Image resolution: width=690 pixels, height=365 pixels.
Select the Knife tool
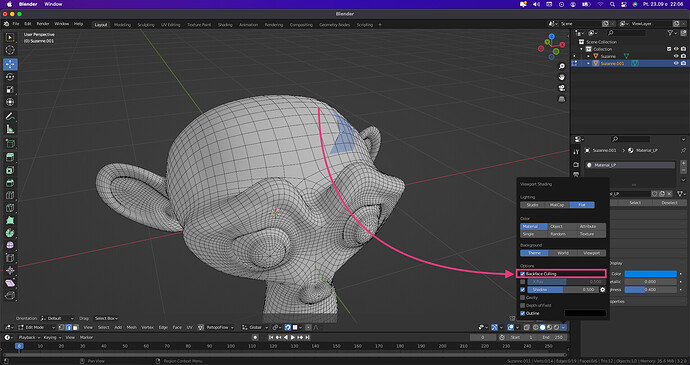[10, 208]
